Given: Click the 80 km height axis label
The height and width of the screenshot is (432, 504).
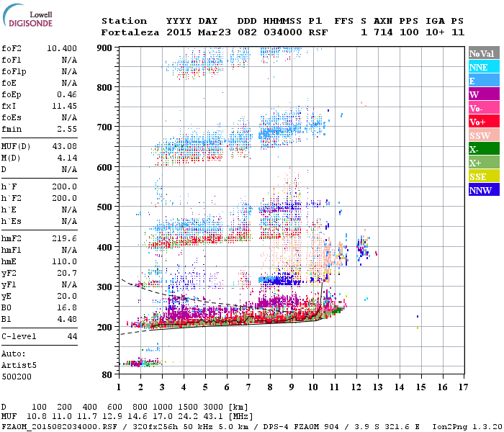Looking at the screenshot, I should (107, 374).
